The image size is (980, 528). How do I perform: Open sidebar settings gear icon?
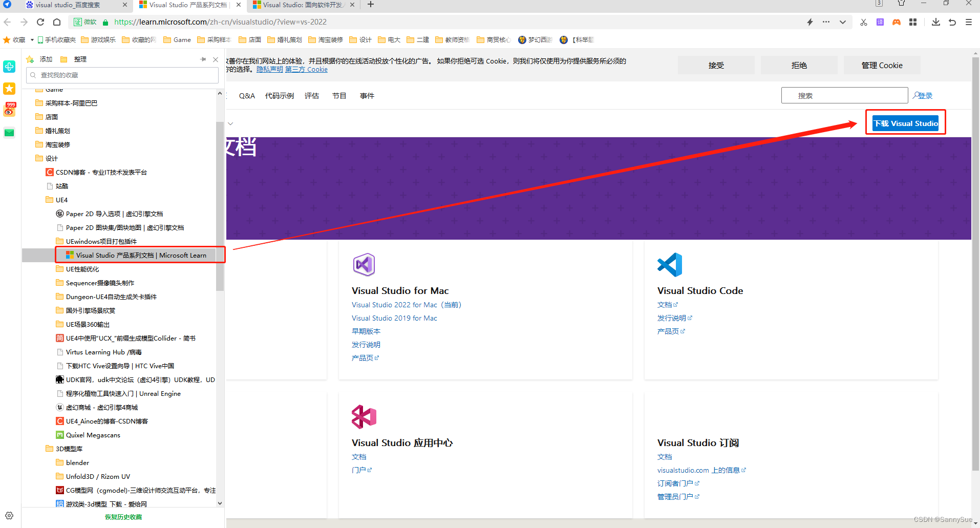click(x=9, y=516)
